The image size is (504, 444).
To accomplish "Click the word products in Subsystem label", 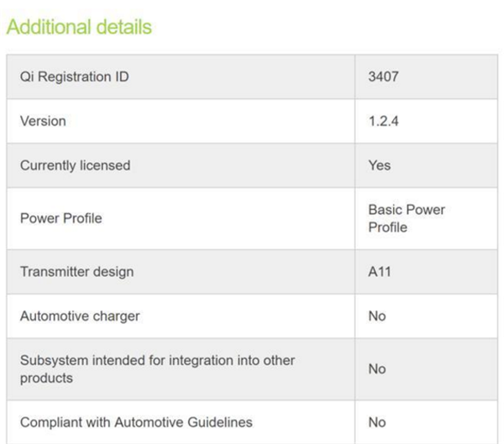I will point(46,378).
